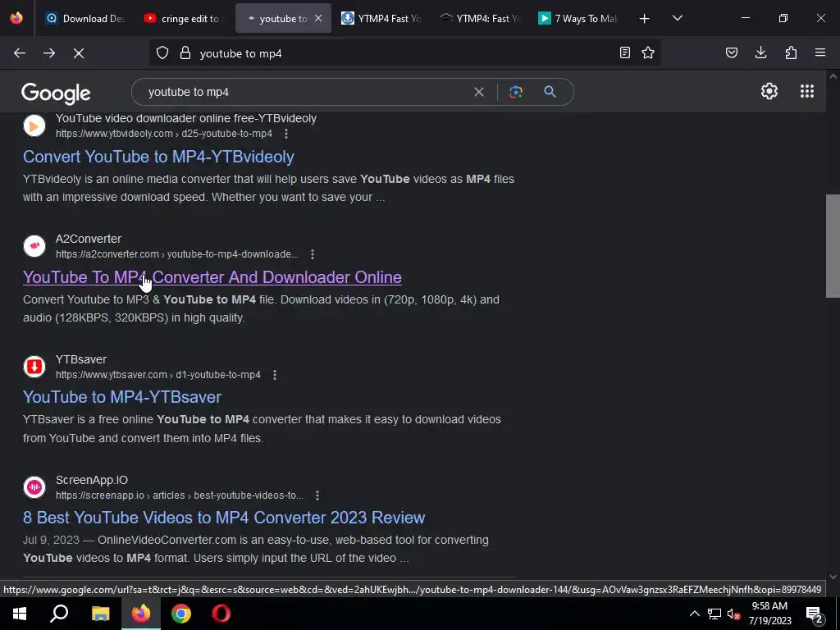Click the network status tray icon
Viewport: 840px width, 630px height.
714,614
